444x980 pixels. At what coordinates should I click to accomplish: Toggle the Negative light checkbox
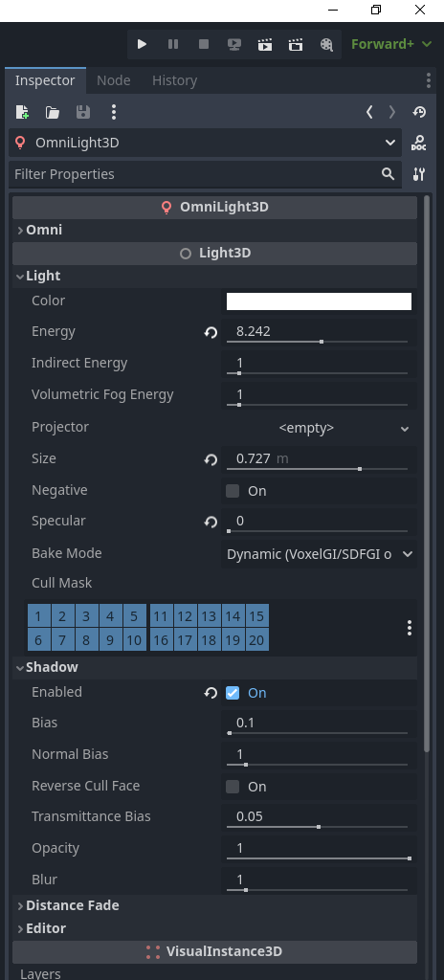click(x=233, y=491)
